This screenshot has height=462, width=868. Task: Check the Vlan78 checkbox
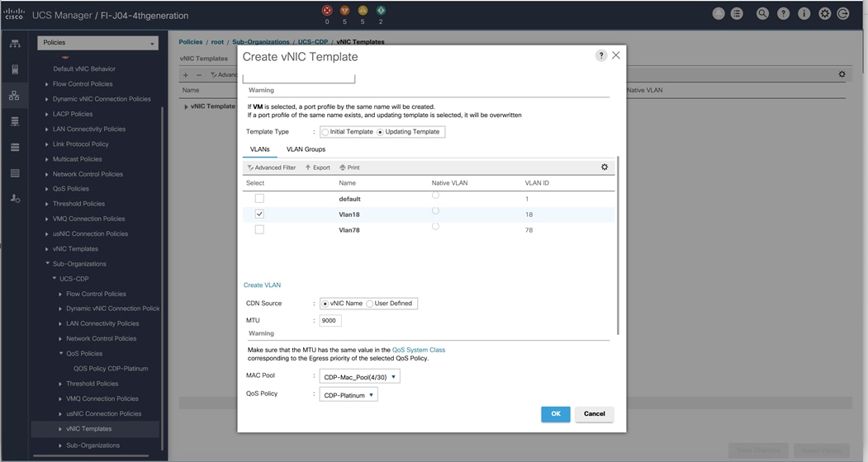click(x=259, y=229)
